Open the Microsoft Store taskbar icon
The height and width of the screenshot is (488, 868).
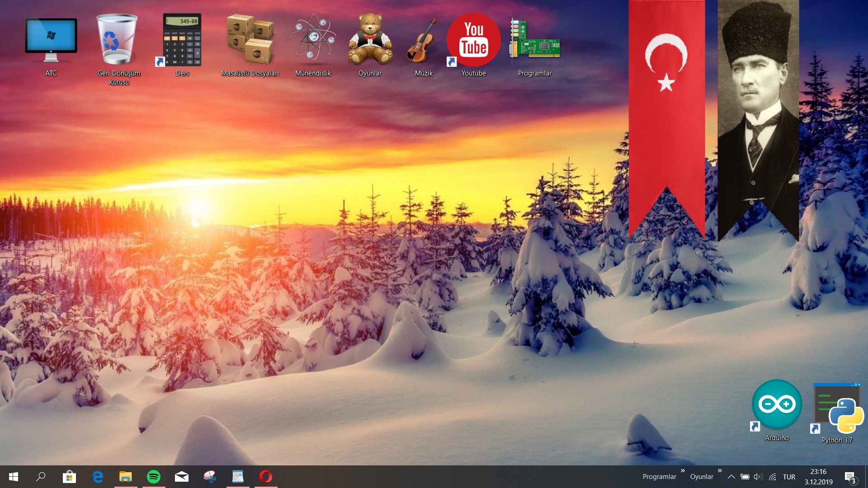click(x=69, y=477)
